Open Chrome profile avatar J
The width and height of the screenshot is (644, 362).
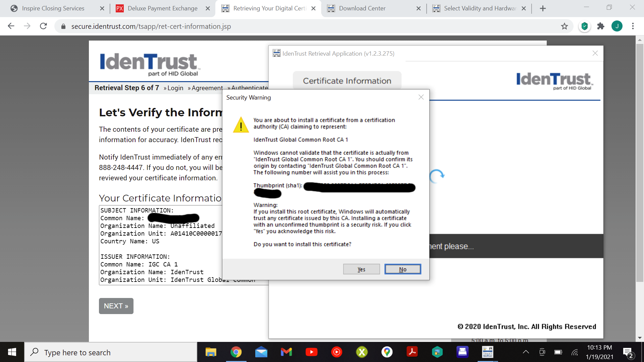(x=617, y=26)
